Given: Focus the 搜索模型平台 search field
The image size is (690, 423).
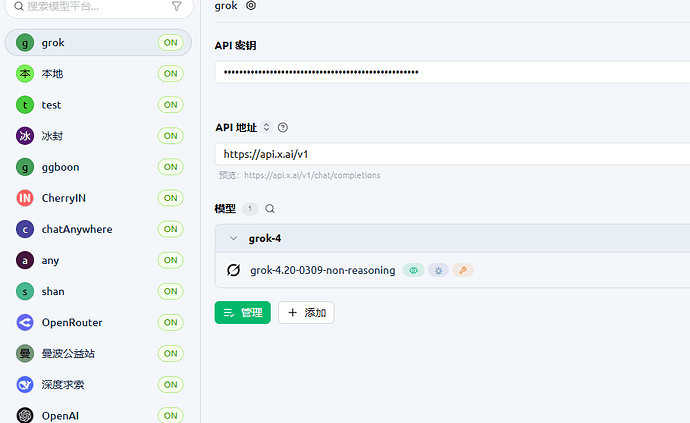Looking at the screenshot, I should pos(99,6).
